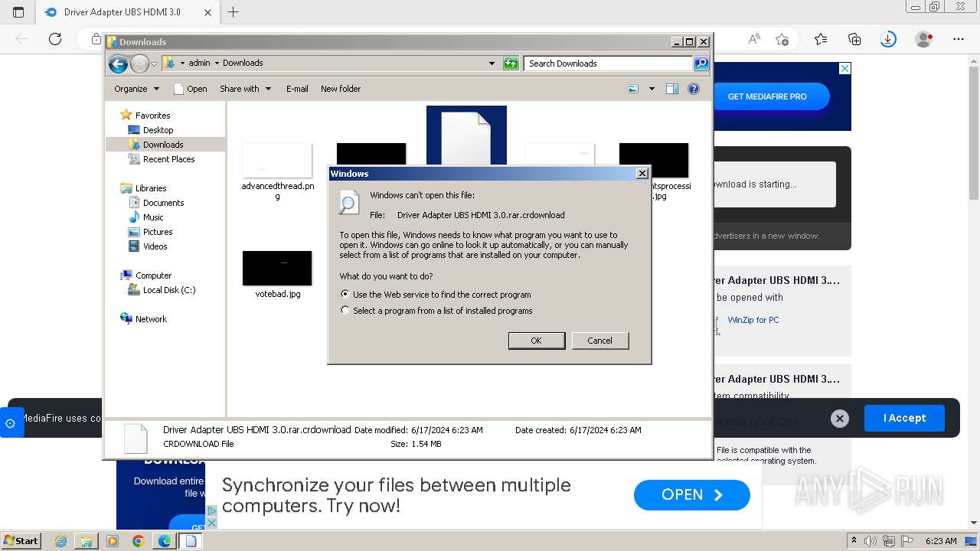The image size is (980, 551).
Task: Click the I Accept cookie button
Action: tap(904, 418)
